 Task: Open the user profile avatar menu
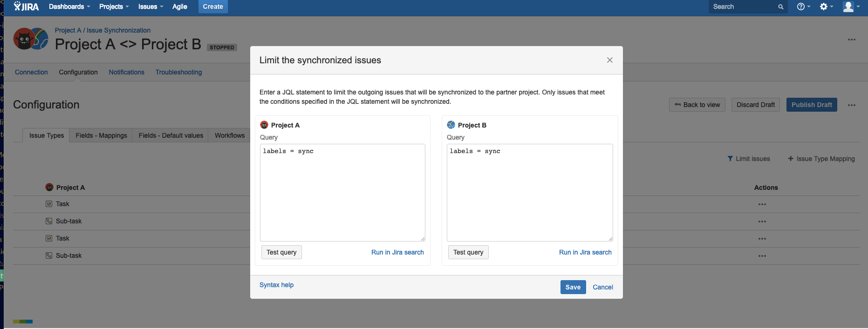pos(850,7)
